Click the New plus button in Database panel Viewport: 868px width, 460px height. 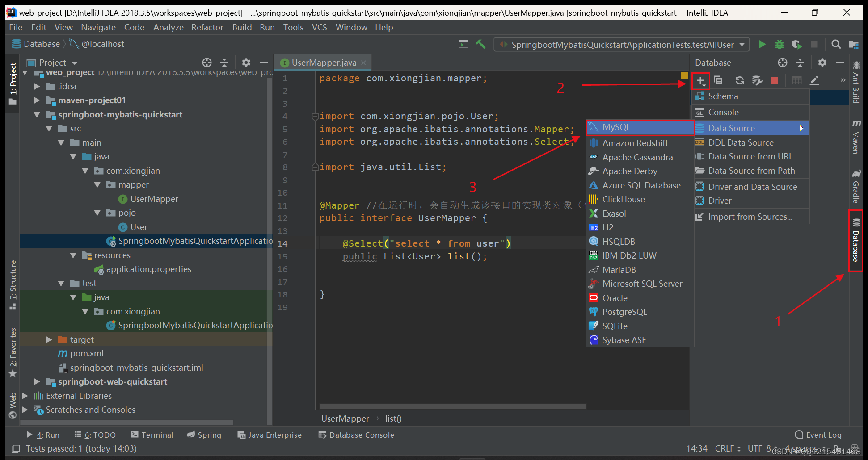[x=700, y=81]
